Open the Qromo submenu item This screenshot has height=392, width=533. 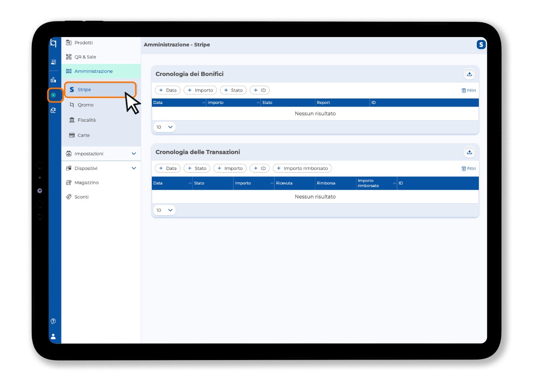pos(101,105)
